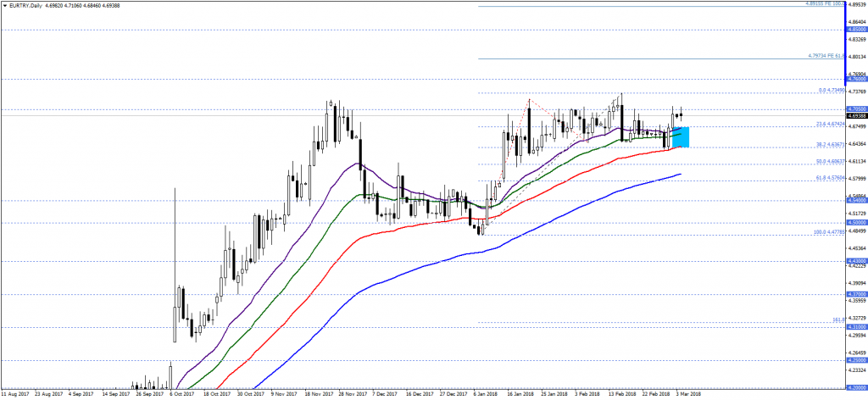
Task: Click the Fibonacci 61.8 label at 4.57604
Action: pyautogui.click(x=831, y=178)
